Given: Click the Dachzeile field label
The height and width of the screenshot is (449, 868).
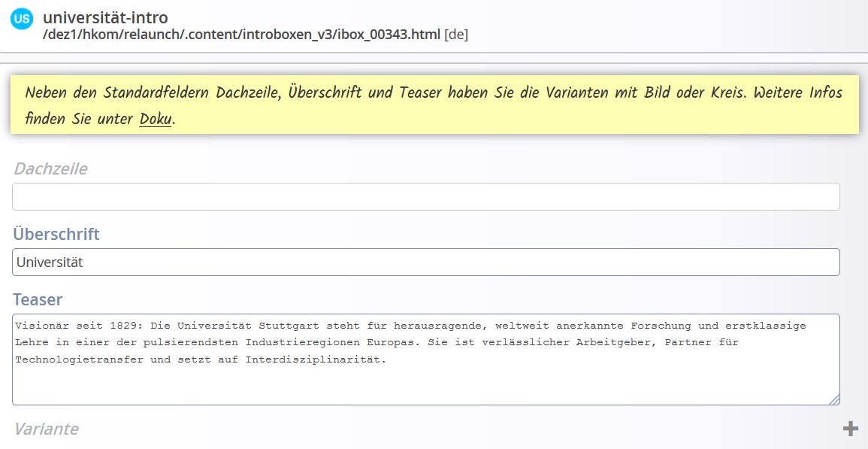Looking at the screenshot, I should click(x=50, y=168).
